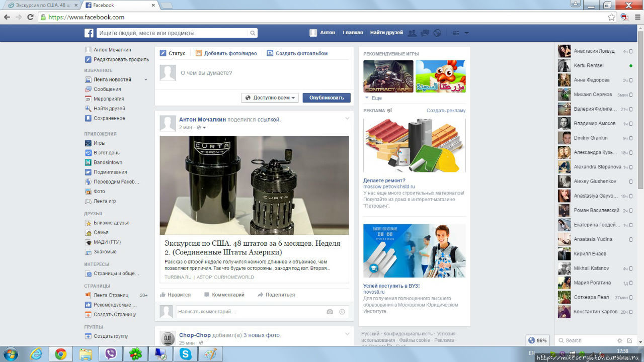Select the 'Создать фотоальбом' tab
Viewport: 644px width, 362px height.
point(297,53)
